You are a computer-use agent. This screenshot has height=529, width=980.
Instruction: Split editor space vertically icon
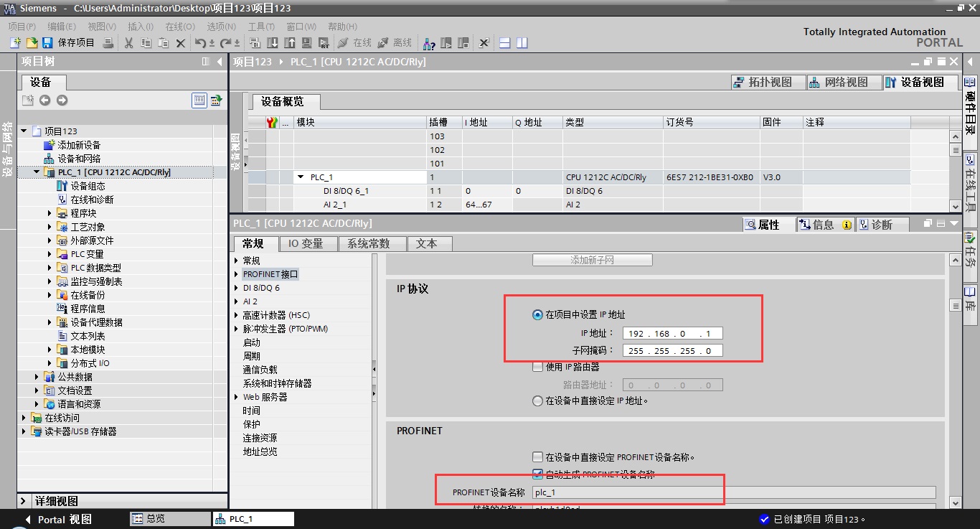point(522,43)
